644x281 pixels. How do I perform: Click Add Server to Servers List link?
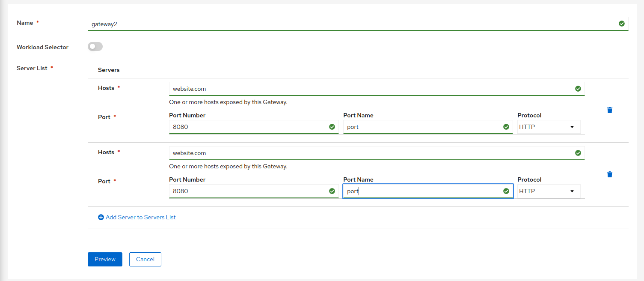tap(141, 217)
